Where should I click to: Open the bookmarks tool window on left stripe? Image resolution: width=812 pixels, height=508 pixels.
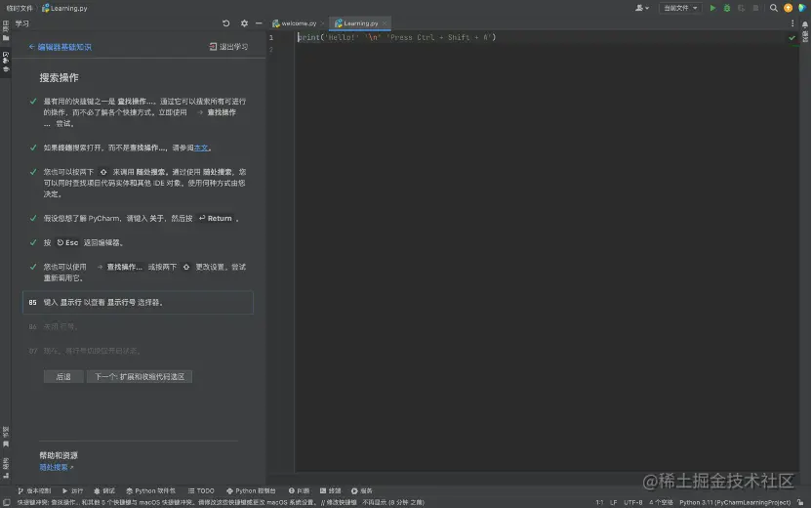pos(6,437)
